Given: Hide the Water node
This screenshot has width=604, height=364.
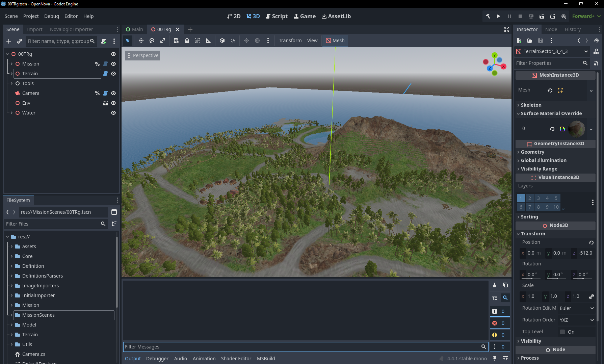Looking at the screenshot, I should pyautogui.click(x=113, y=113).
